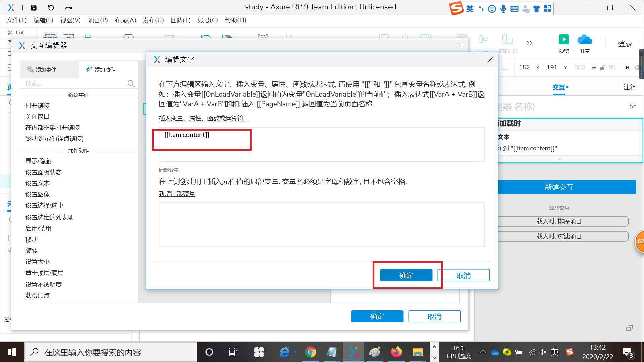Click 登录 login button
The height and width of the screenshot is (362, 644).
click(x=625, y=44)
